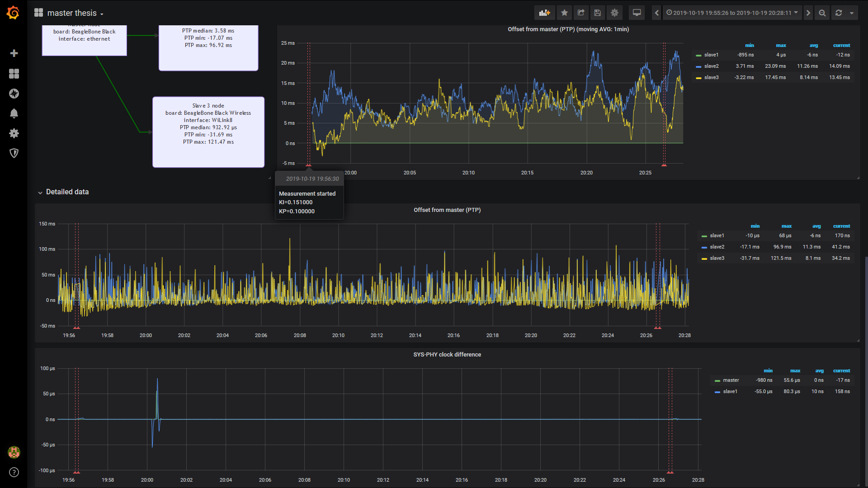Viewport: 868px width, 488px height.
Task: Open the time range picker
Action: pyautogui.click(x=732, y=13)
